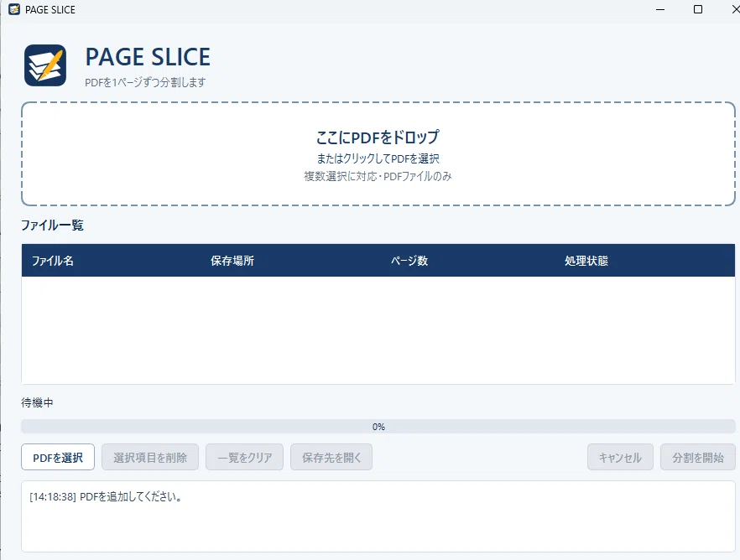
Task: Click the small PAGE SLICE title bar icon
Action: (14, 9)
